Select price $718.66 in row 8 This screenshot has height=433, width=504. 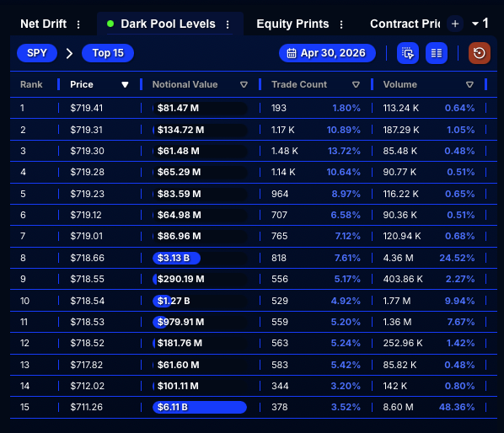pos(87,258)
